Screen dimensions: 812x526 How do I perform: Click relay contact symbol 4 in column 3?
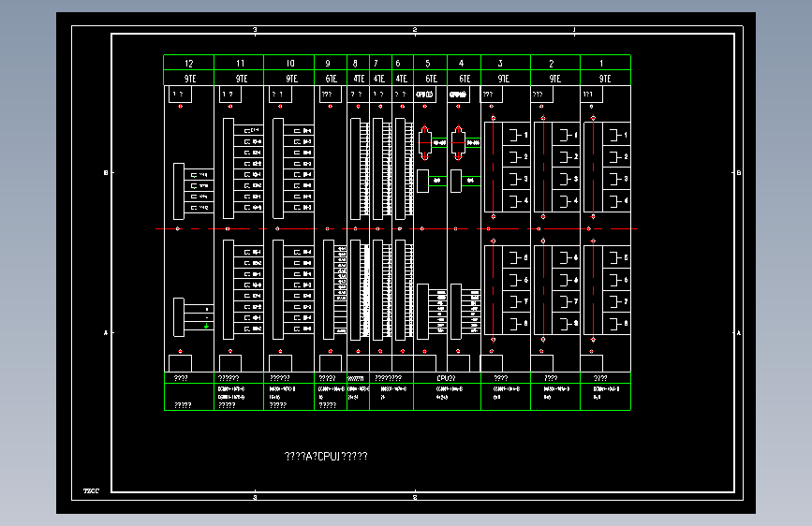[518, 201]
